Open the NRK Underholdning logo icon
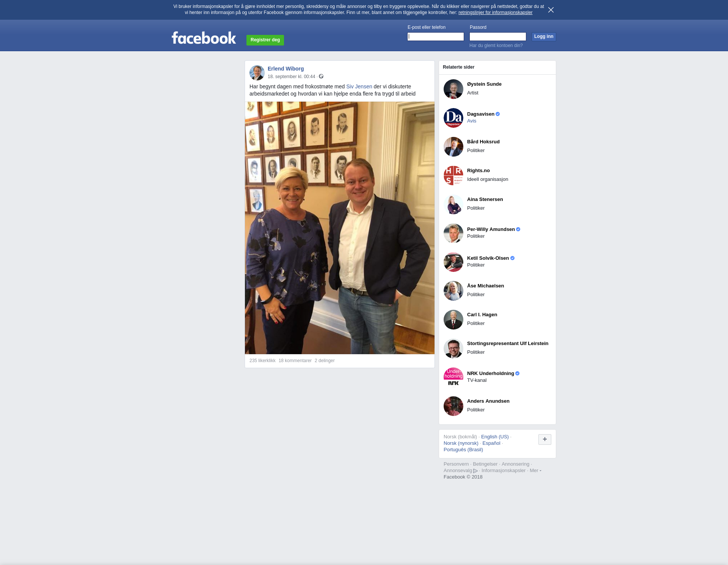Viewport: 728px width, 565px height. (x=453, y=377)
